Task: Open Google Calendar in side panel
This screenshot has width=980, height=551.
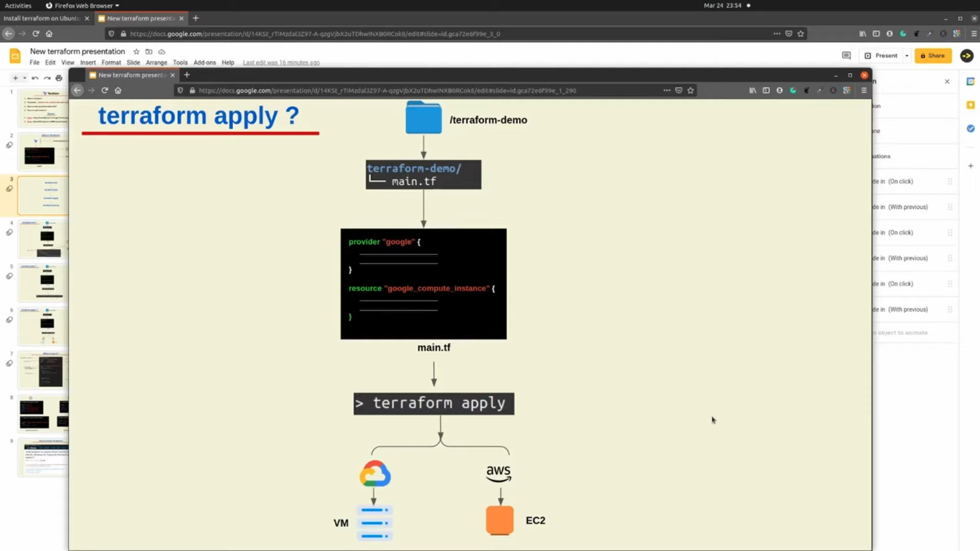Action: 971,82
